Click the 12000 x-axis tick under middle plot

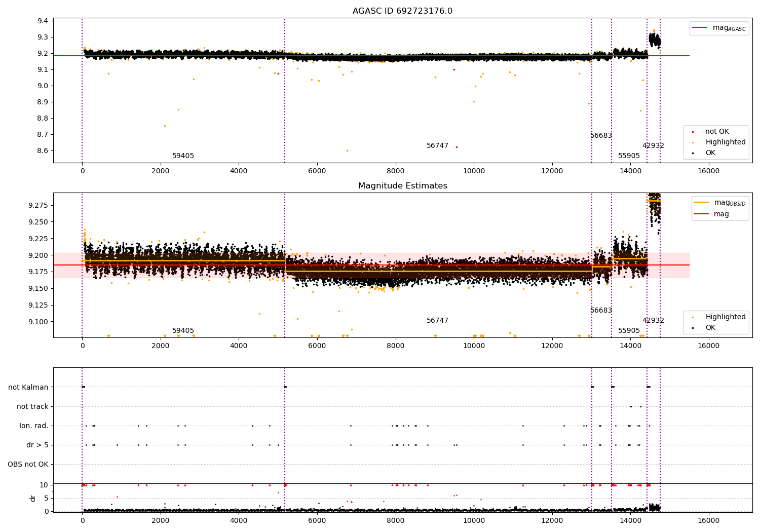tap(552, 346)
